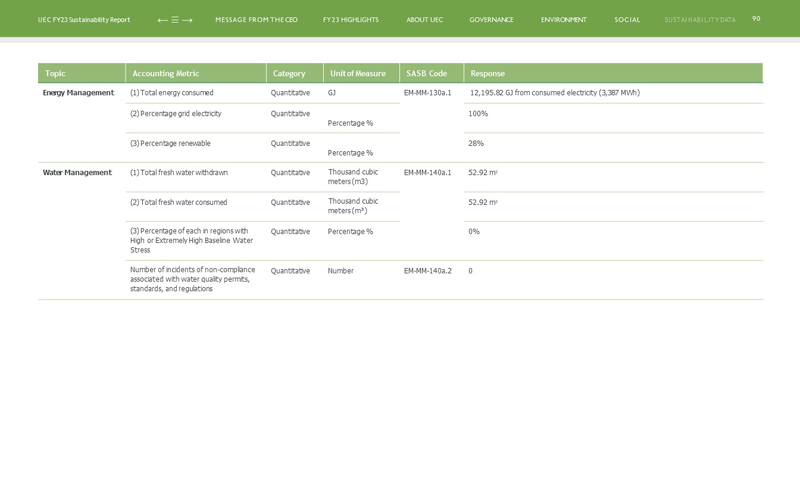
Task: Click UEC FY23 Sustainability Report title
Action: (x=84, y=20)
